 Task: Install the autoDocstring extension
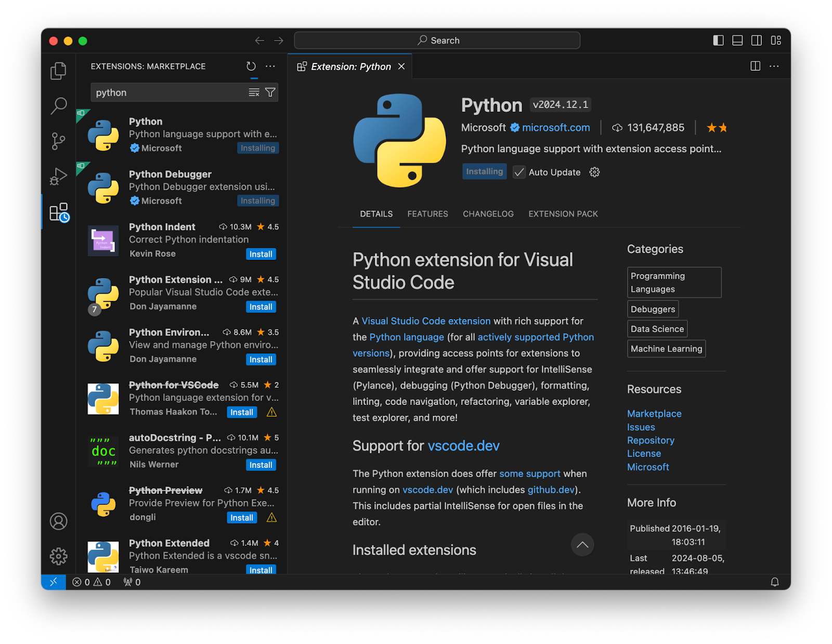(261, 465)
